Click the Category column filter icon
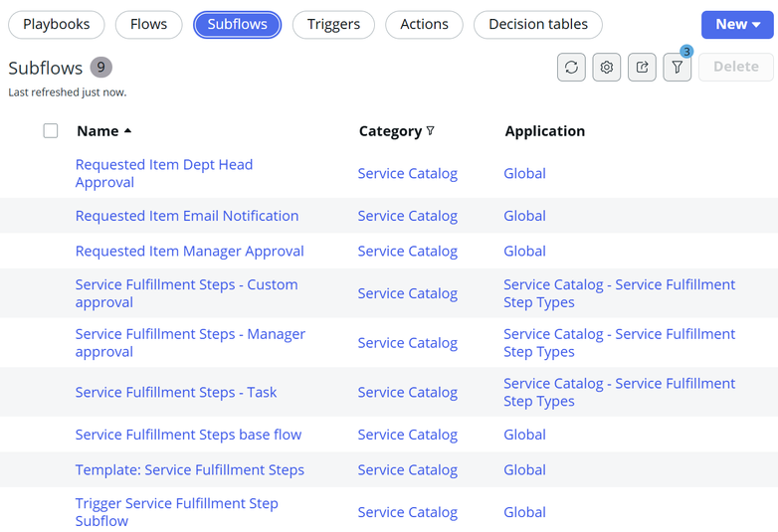This screenshot has width=778, height=532. (x=431, y=131)
